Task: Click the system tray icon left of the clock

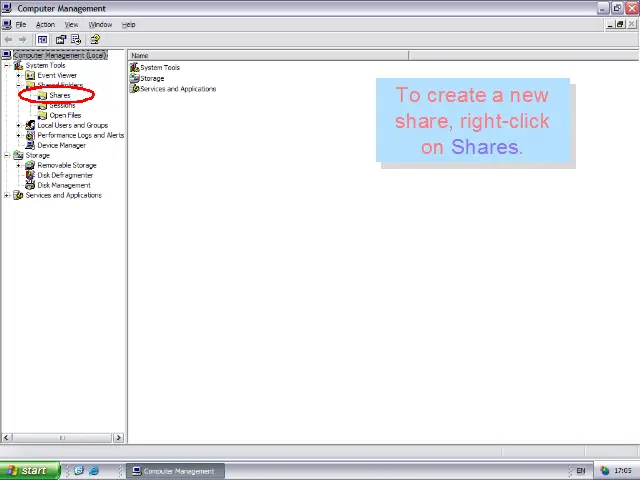Action: tap(604, 471)
